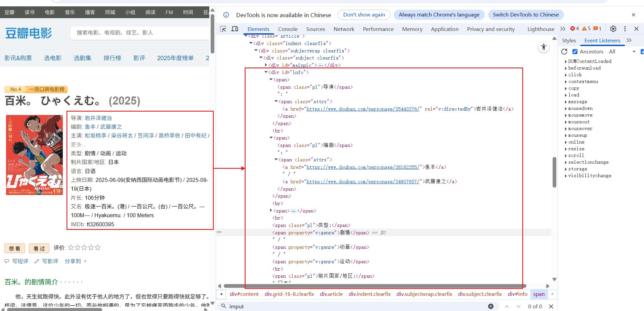Switch to the Sources tab
Screen dimensions: 644x311
point(315,29)
